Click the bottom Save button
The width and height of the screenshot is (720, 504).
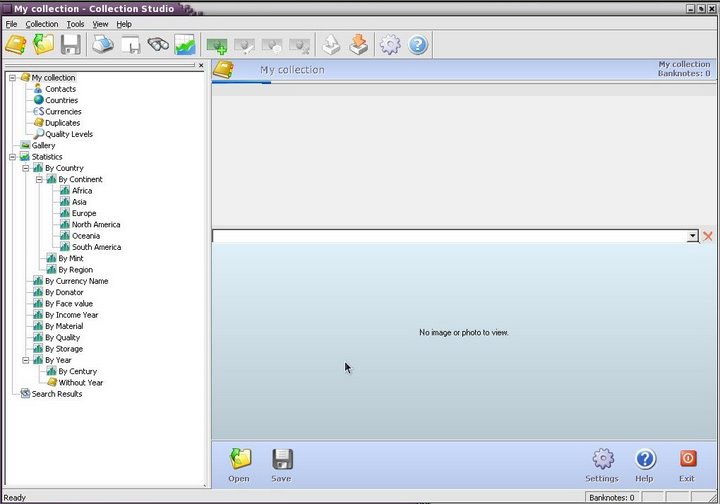pos(281,465)
